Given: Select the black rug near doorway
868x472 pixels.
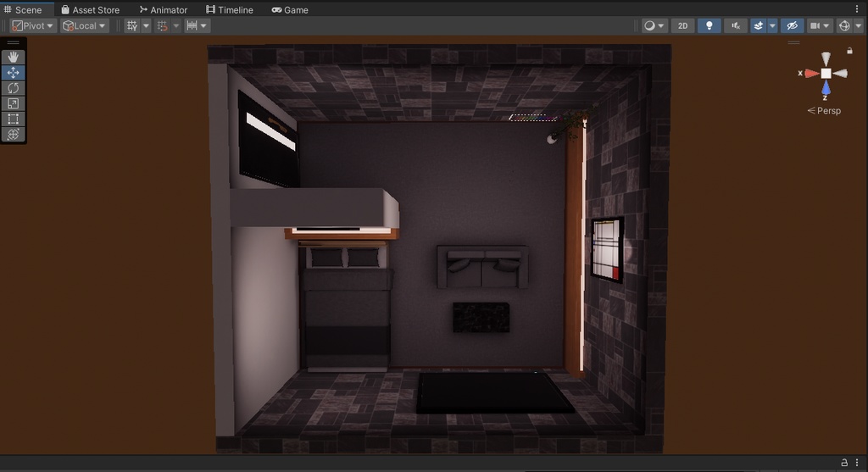Looking at the screenshot, I should pyautogui.click(x=494, y=392).
